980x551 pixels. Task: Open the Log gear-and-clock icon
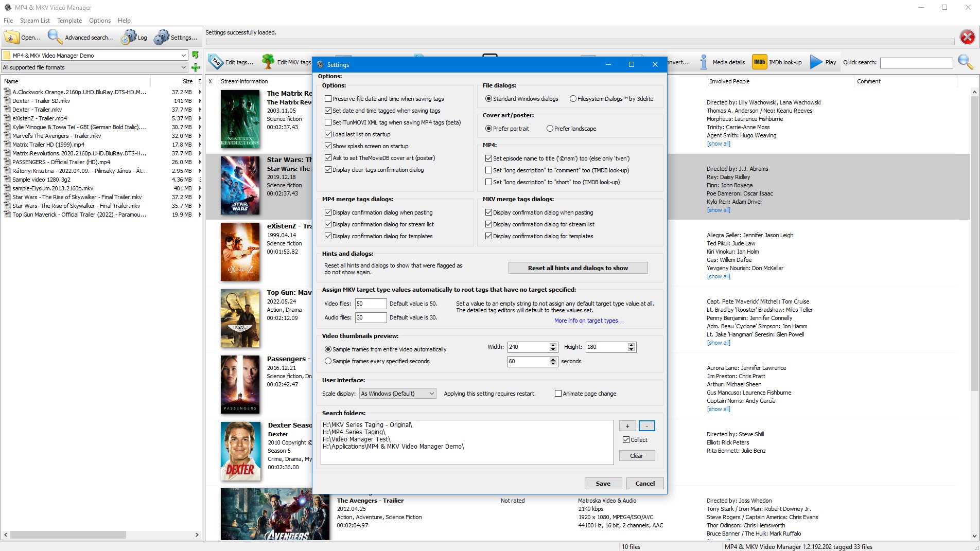click(x=129, y=37)
